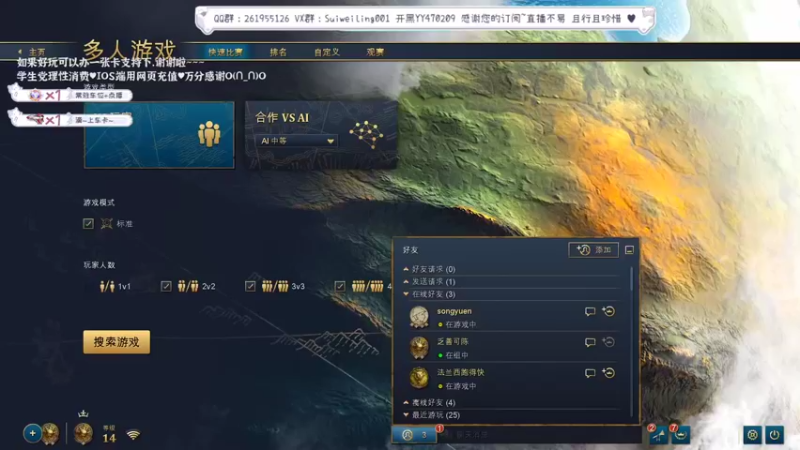Viewport: 800px width, 450px height.
Task: Invite 法兰西跑得快 to the party
Action: (608, 373)
